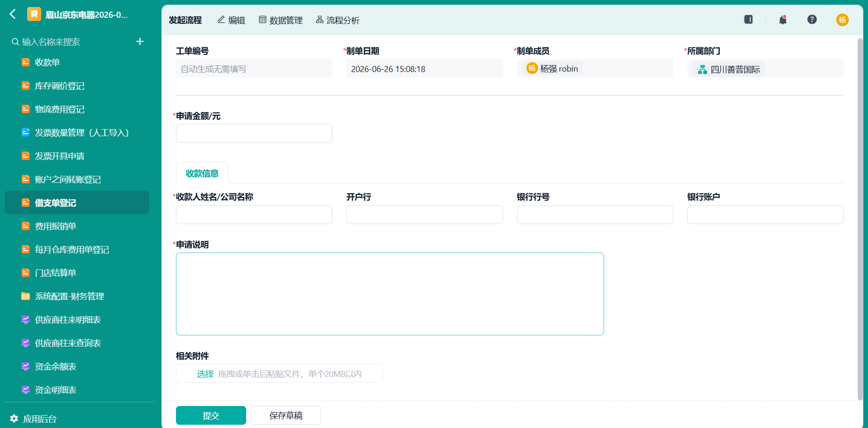Click the 银行账户 input field
Screen dimensions: 868x428
765,215
